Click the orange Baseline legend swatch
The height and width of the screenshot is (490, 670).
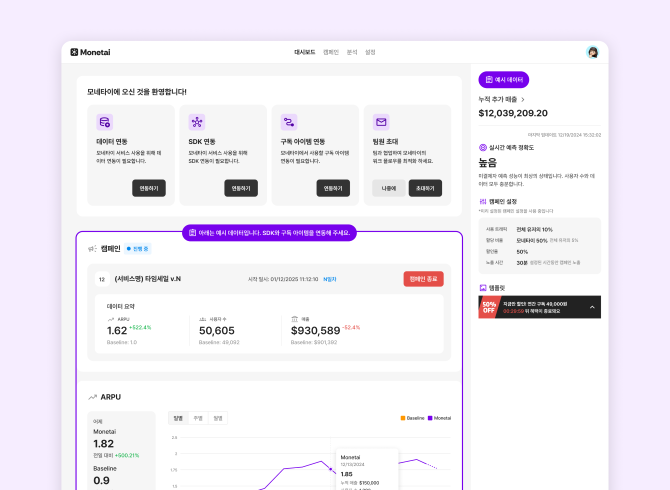click(x=403, y=418)
